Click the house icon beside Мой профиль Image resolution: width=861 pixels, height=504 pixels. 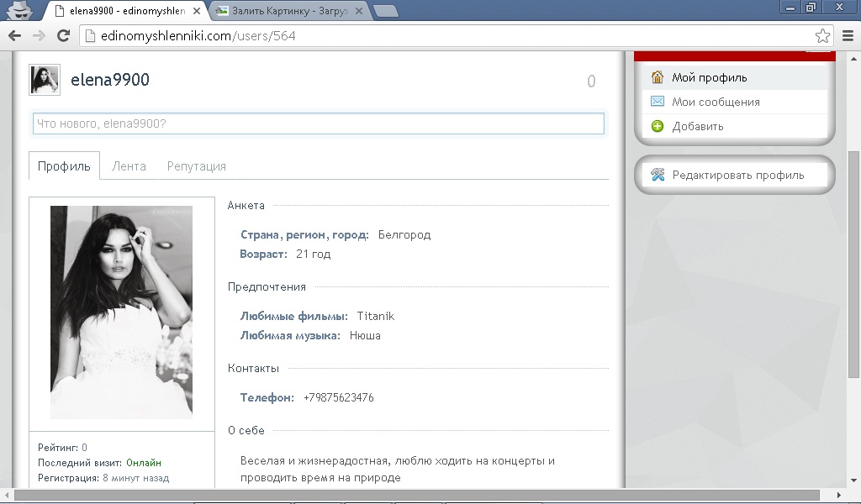(x=658, y=76)
